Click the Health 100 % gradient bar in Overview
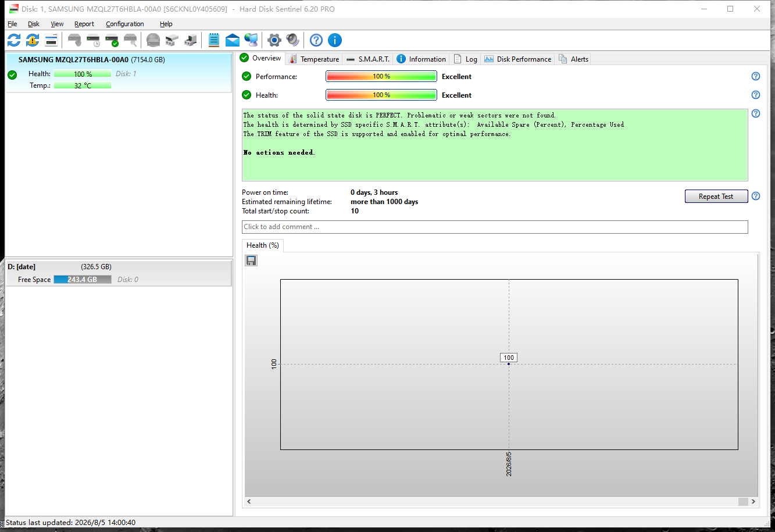 pos(381,95)
